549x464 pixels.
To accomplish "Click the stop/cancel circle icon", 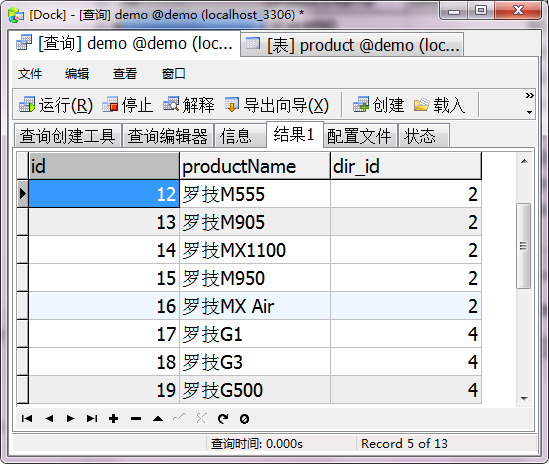I will [x=244, y=419].
